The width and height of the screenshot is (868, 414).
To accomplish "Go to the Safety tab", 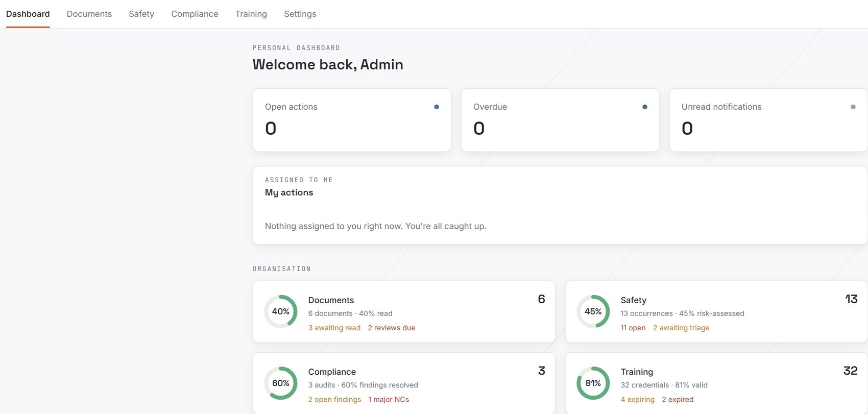I will pos(141,14).
